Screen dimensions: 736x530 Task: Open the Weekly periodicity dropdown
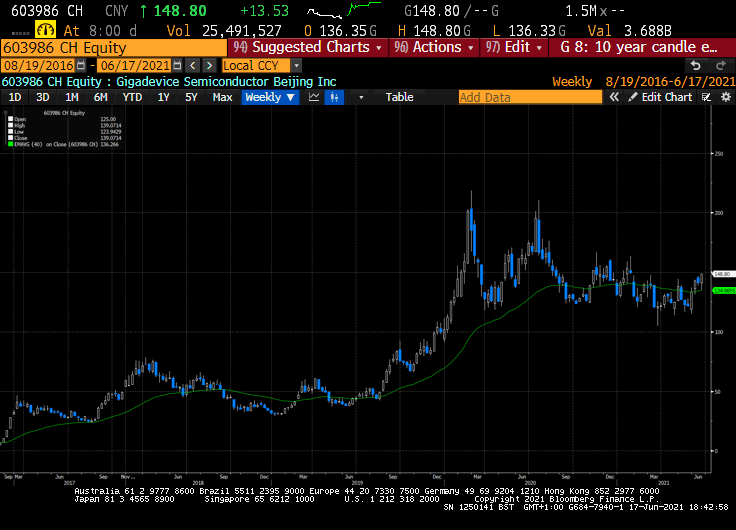[270, 97]
